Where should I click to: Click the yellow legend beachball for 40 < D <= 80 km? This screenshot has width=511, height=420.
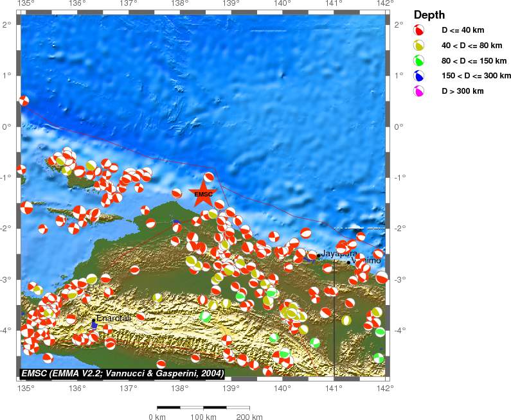(x=419, y=45)
